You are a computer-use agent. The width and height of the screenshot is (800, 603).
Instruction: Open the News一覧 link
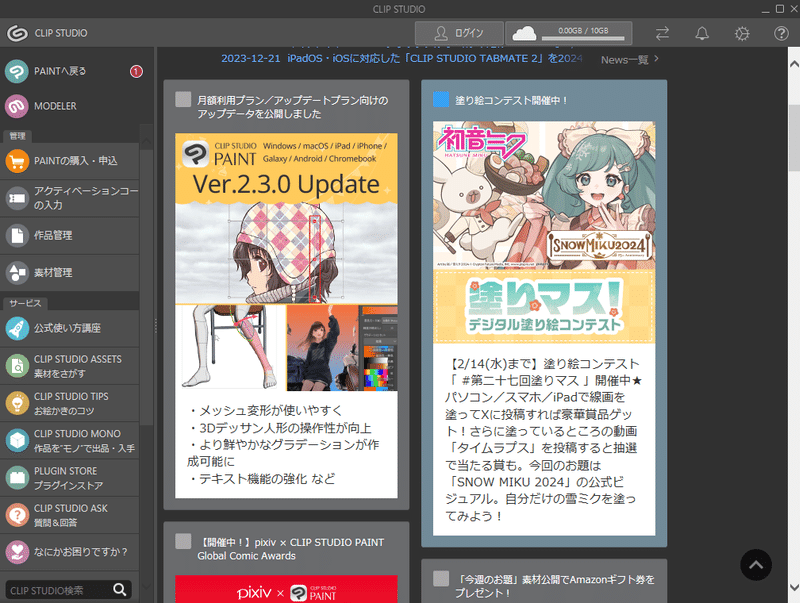pos(630,60)
